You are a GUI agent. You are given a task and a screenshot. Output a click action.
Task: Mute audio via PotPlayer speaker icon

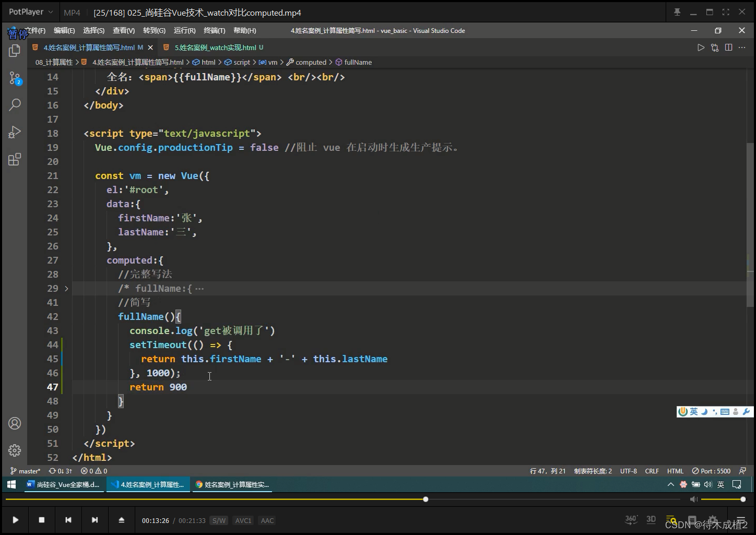point(693,500)
